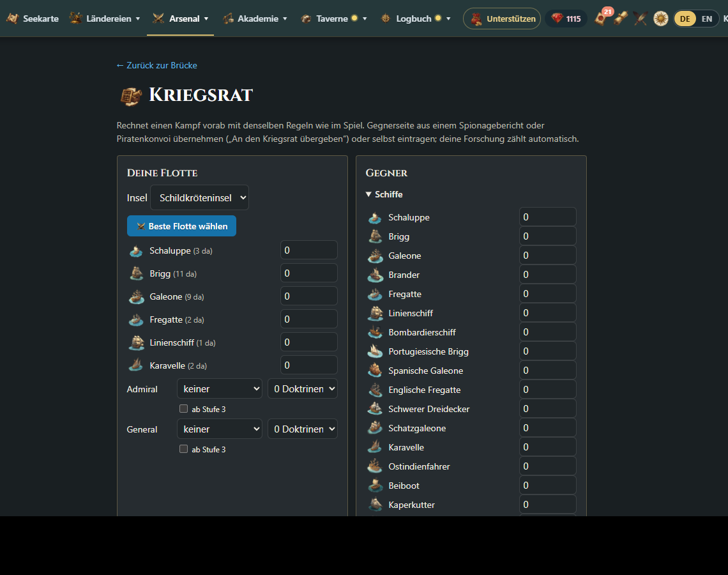Click enemy Fregatte quantity field

click(548, 293)
